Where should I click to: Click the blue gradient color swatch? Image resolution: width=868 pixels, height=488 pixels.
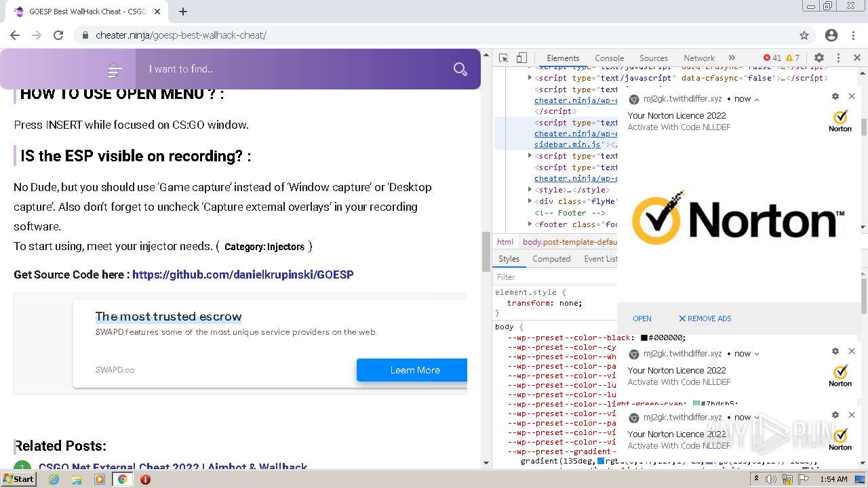(x=601, y=462)
